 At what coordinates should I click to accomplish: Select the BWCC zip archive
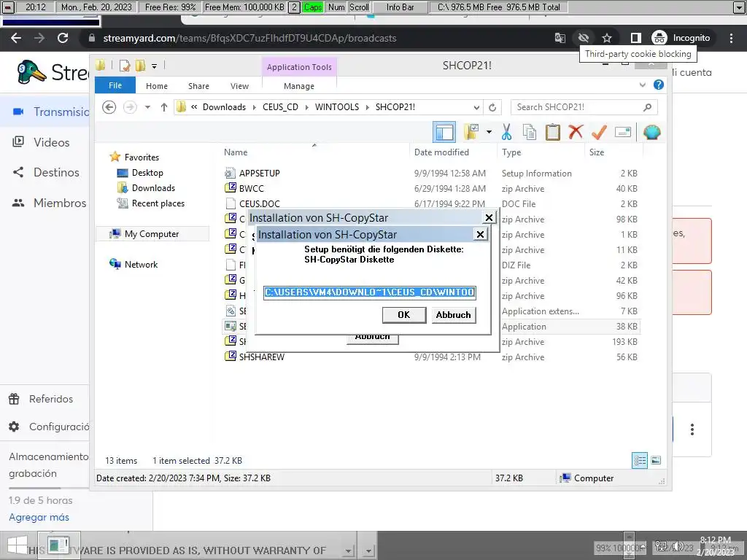[x=251, y=189]
